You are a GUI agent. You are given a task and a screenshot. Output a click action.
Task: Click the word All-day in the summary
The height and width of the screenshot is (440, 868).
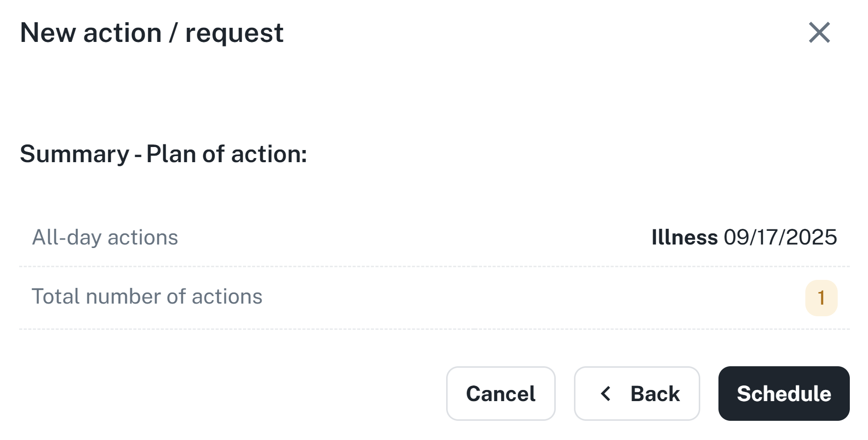[67, 237]
